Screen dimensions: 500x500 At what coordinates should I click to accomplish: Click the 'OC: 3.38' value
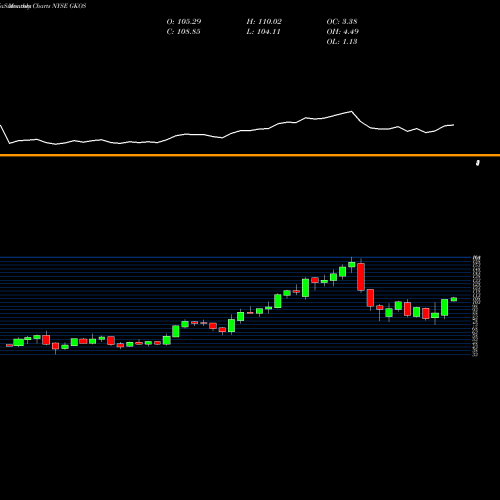pyautogui.click(x=342, y=22)
